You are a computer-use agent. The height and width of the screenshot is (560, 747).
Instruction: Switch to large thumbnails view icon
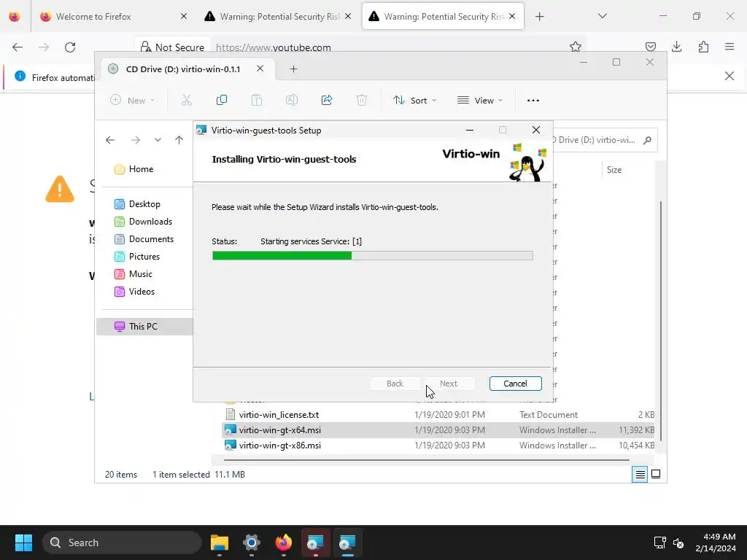656,474
